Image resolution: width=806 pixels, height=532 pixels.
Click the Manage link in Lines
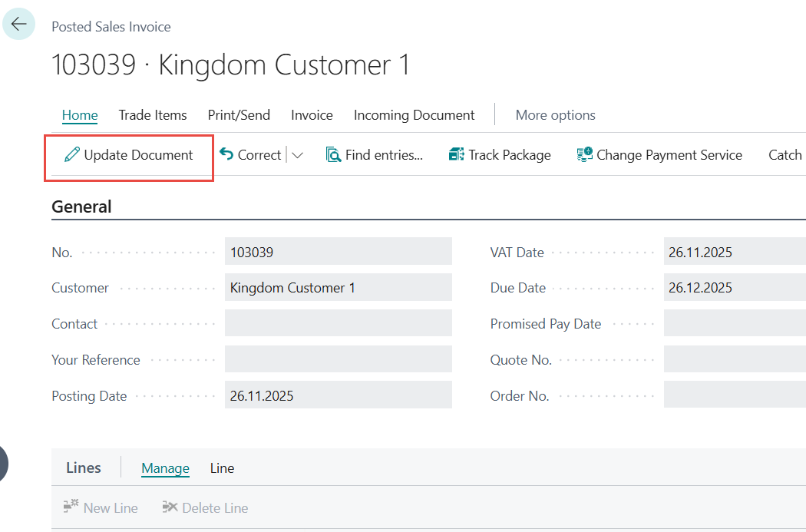click(165, 468)
